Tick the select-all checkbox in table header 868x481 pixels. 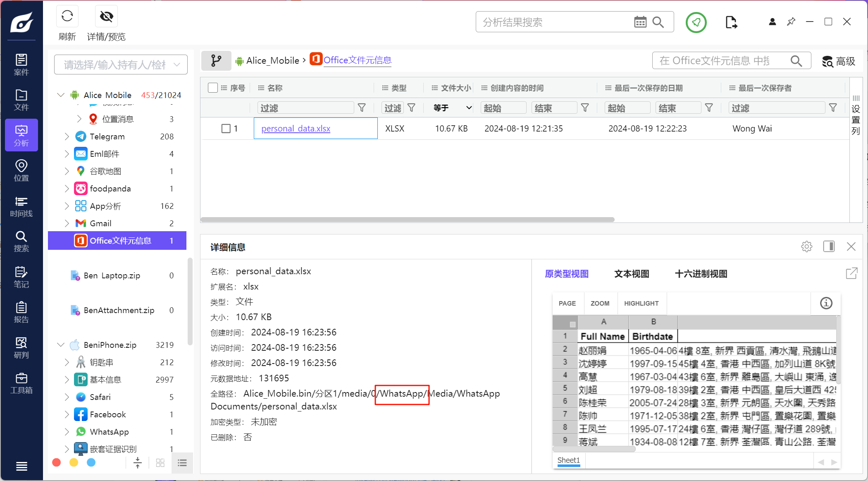pos(213,88)
